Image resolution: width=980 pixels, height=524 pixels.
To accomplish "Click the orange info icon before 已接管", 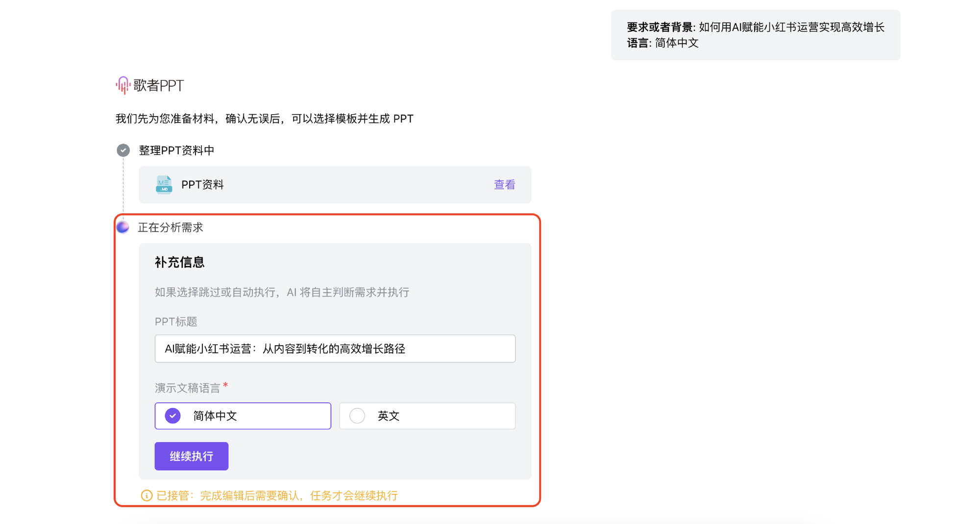I will (x=147, y=496).
